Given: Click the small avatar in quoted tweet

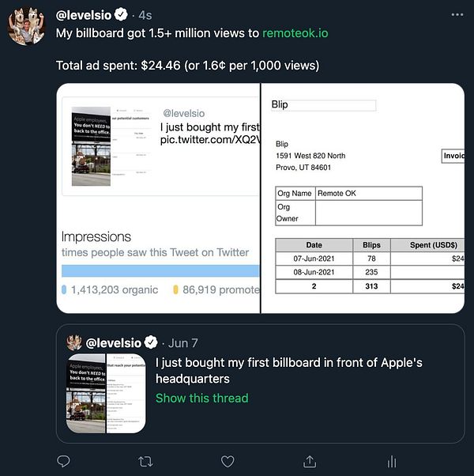Looking at the screenshot, I should [x=74, y=342].
